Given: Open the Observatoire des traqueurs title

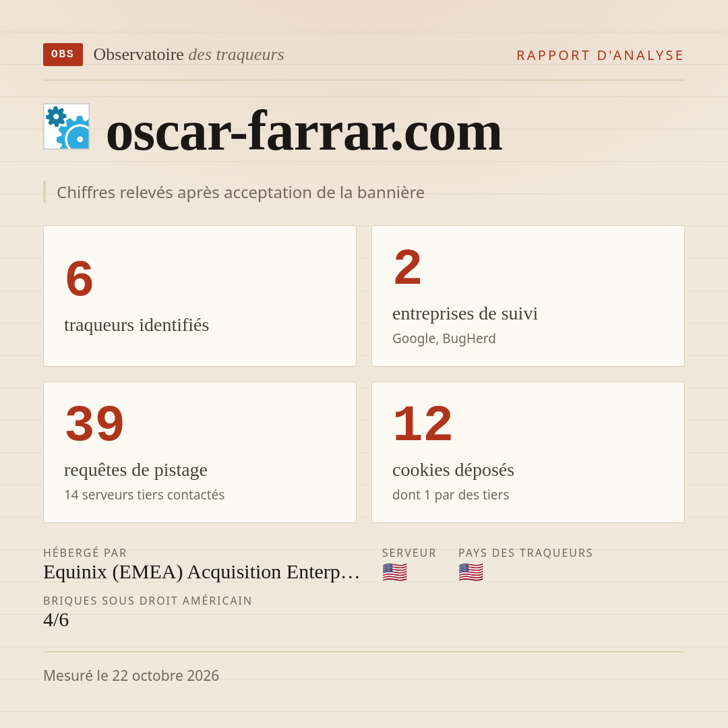Looking at the screenshot, I should [x=189, y=55].
